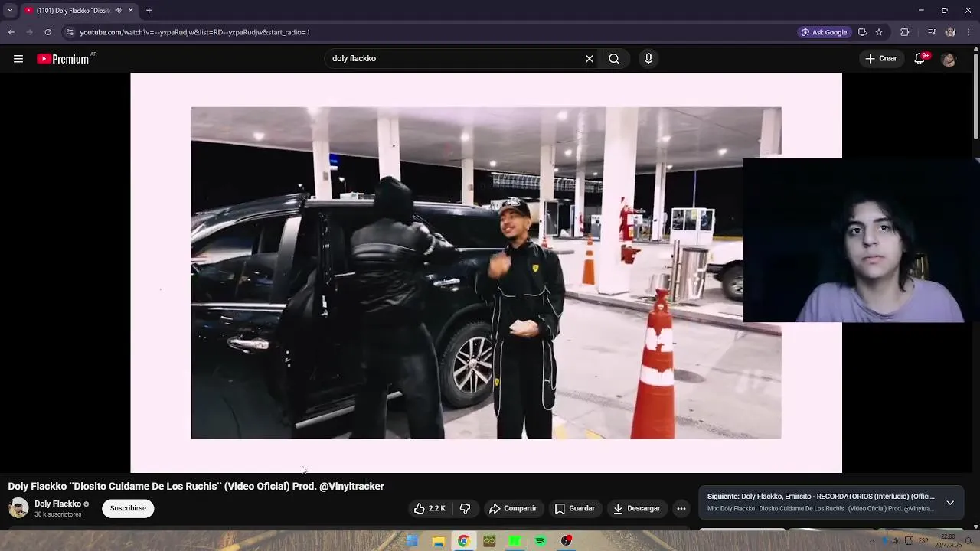The image size is (980, 551).
Task: Open more actions three-dot menu
Action: click(x=681, y=508)
